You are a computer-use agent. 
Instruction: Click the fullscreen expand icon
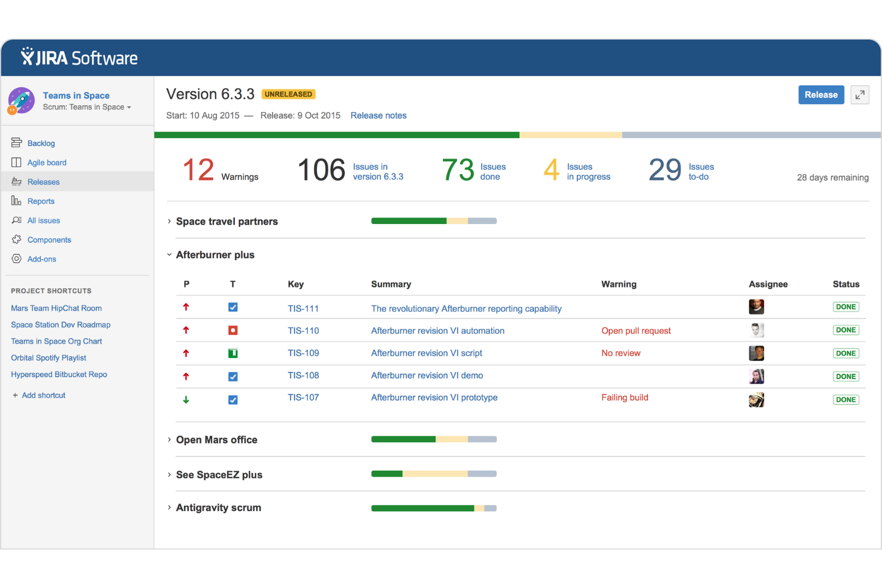(860, 95)
